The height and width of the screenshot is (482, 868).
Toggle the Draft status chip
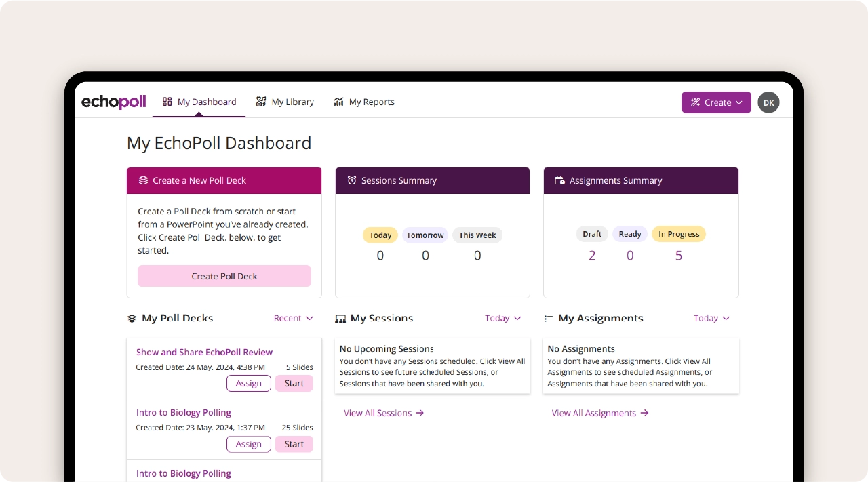point(591,234)
